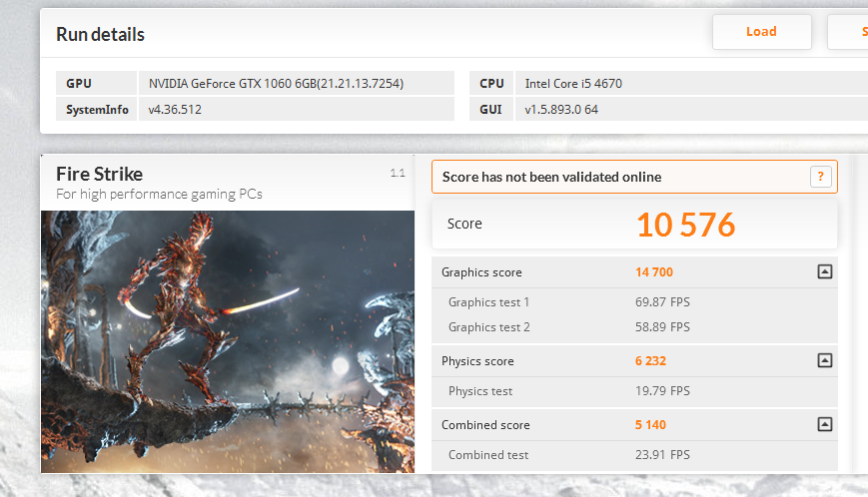Click the Fire Strike scene thumbnail
868x497 pixels.
point(228,341)
